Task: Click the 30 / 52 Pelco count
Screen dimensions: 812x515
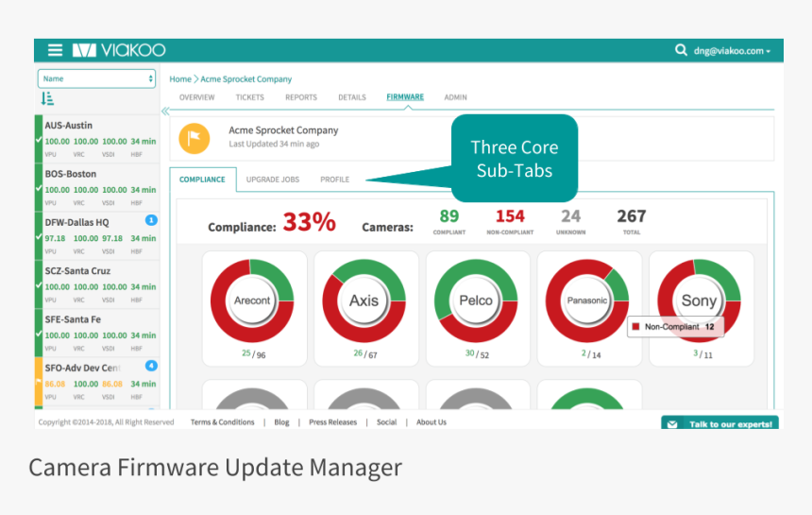Action: click(477, 354)
